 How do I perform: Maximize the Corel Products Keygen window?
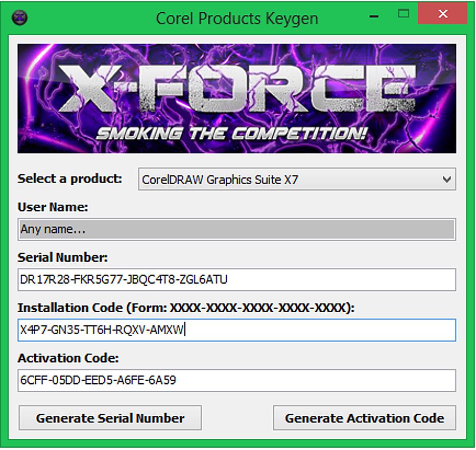pos(403,14)
